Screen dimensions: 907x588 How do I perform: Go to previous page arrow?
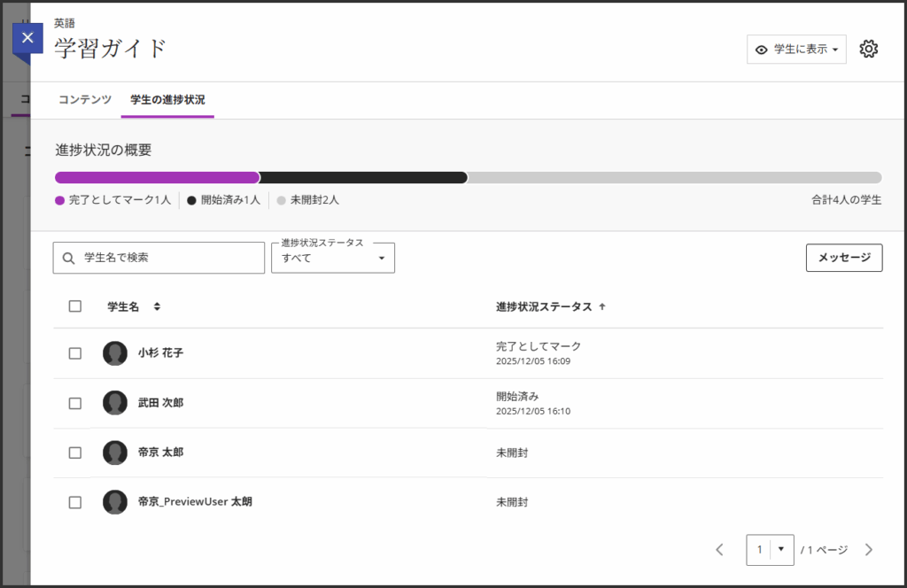click(x=719, y=550)
